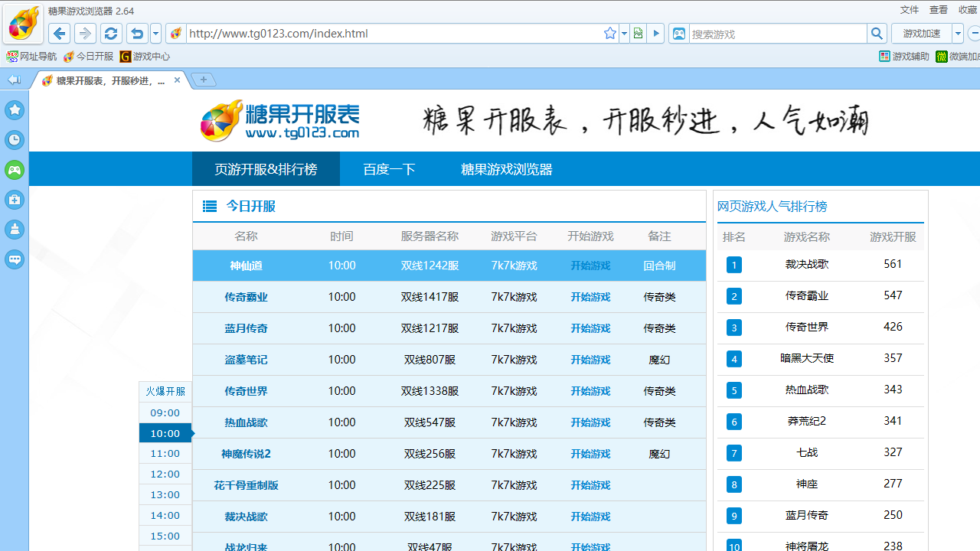Launch the cleanup brush icon in sidebar
The height and width of the screenshot is (551, 980).
pyautogui.click(x=15, y=230)
